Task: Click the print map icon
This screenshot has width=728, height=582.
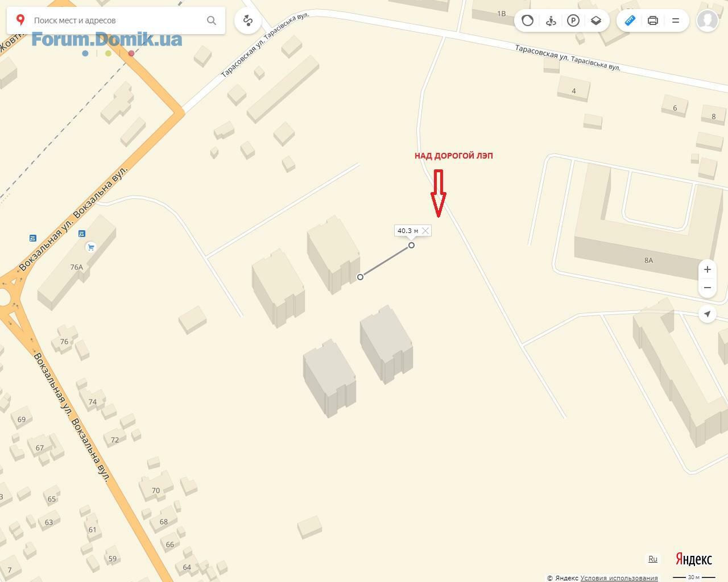Action: coord(653,20)
